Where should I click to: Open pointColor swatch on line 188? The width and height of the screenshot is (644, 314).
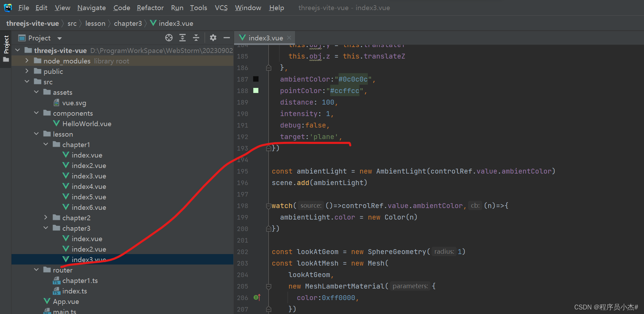(256, 91)
